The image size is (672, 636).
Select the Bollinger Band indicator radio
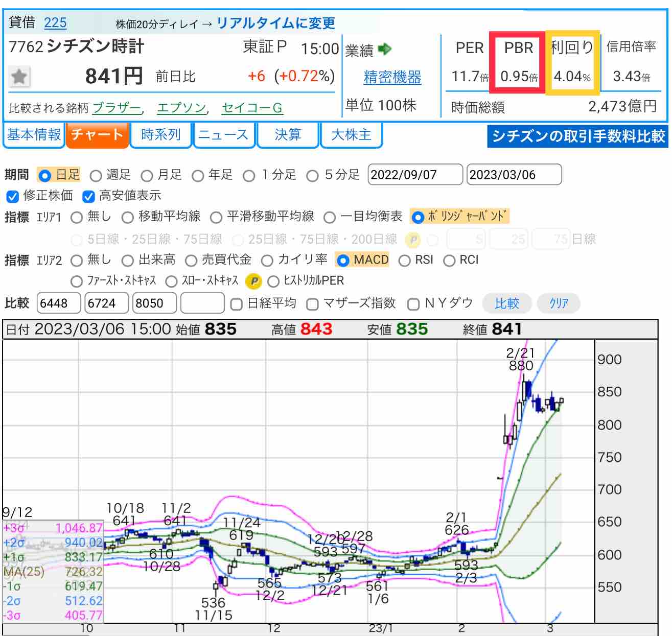tap(418, 217)
